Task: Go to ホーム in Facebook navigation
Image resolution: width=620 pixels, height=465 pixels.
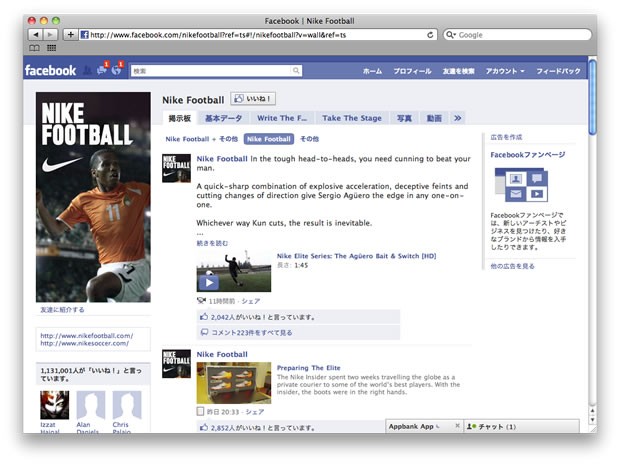Action: (372, 71)
